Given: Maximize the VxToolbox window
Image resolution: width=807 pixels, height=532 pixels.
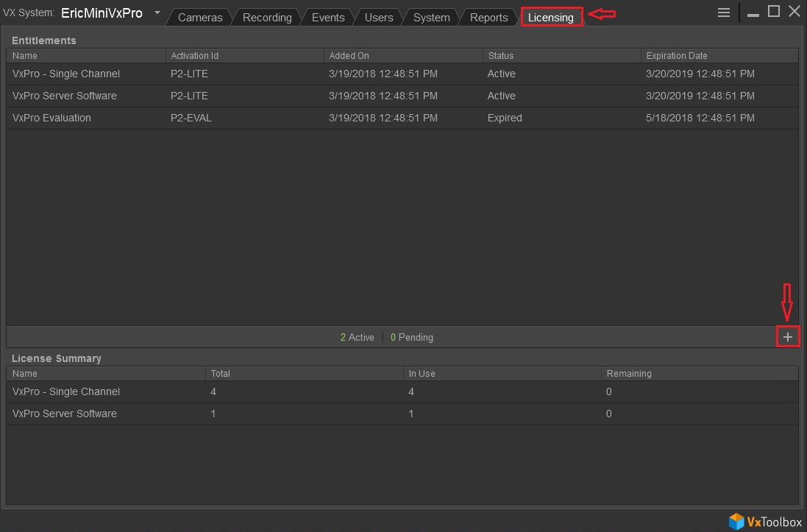Looking at the screenshot, I should (x=774, y=11).
